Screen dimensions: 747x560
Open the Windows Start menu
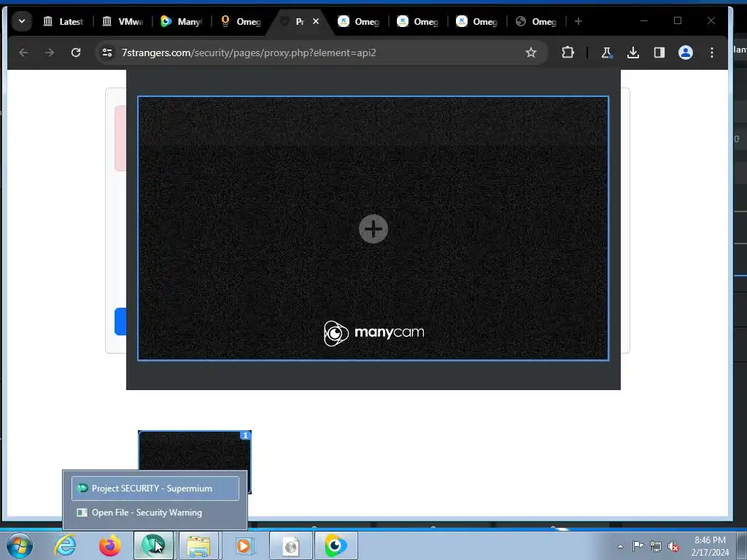(x=20, y=545)
